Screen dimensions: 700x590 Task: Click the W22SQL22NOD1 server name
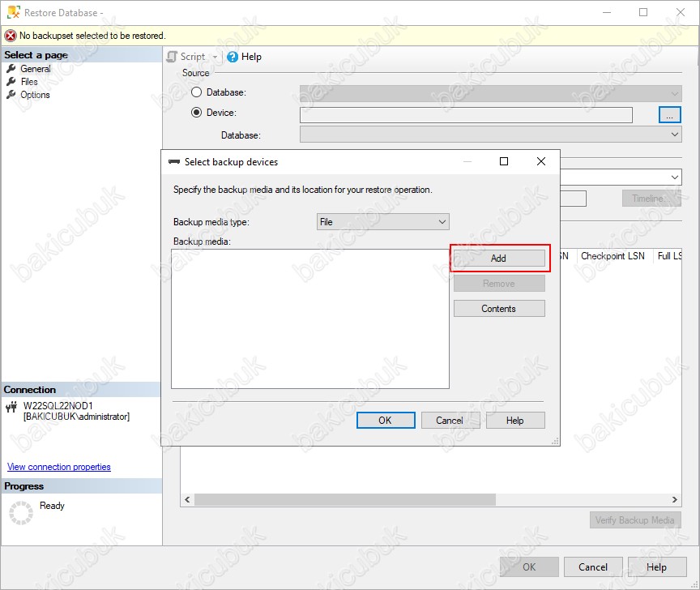click(58, 406)
